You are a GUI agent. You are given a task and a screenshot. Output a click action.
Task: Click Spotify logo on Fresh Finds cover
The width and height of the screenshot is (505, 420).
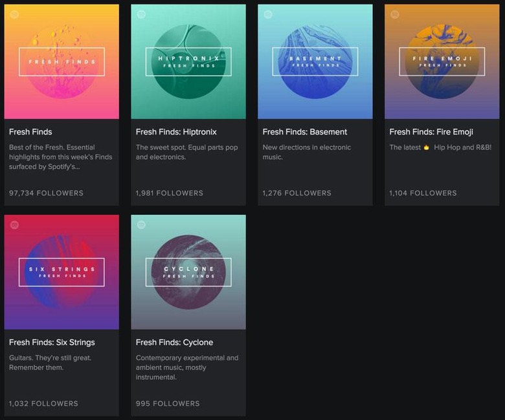point(14,14)
